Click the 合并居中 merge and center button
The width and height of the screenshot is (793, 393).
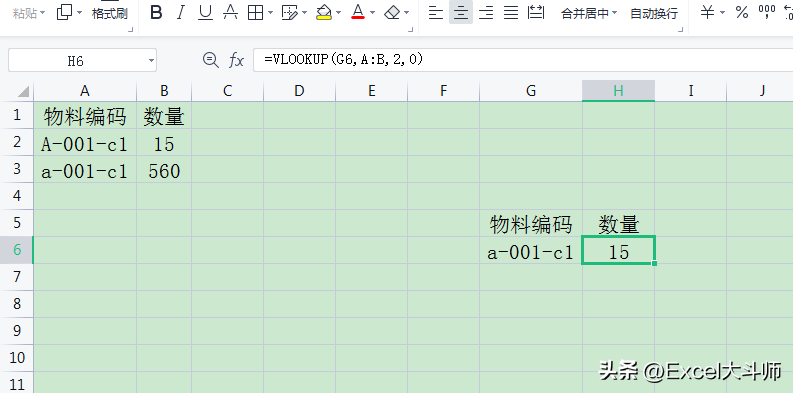click(x=585, y=14)
